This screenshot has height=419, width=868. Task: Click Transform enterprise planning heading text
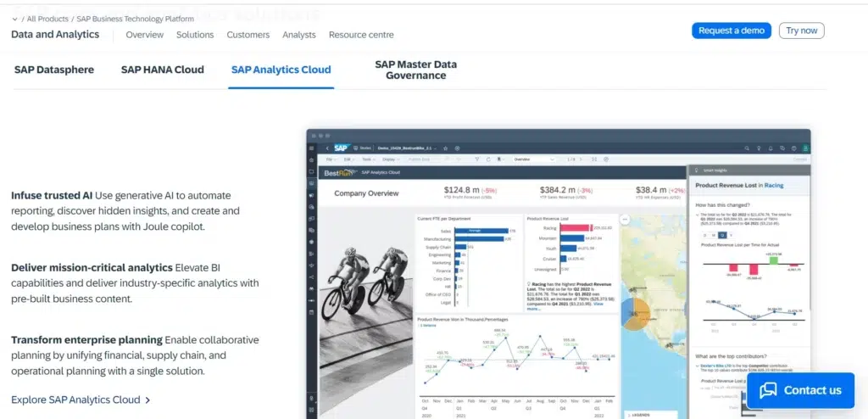tap(87, 340)
